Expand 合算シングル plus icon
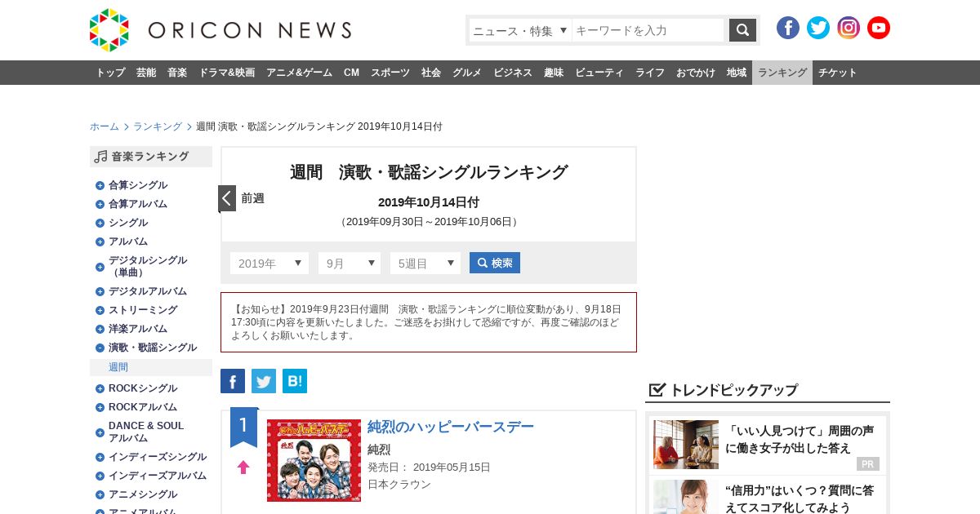 point(100,185)
